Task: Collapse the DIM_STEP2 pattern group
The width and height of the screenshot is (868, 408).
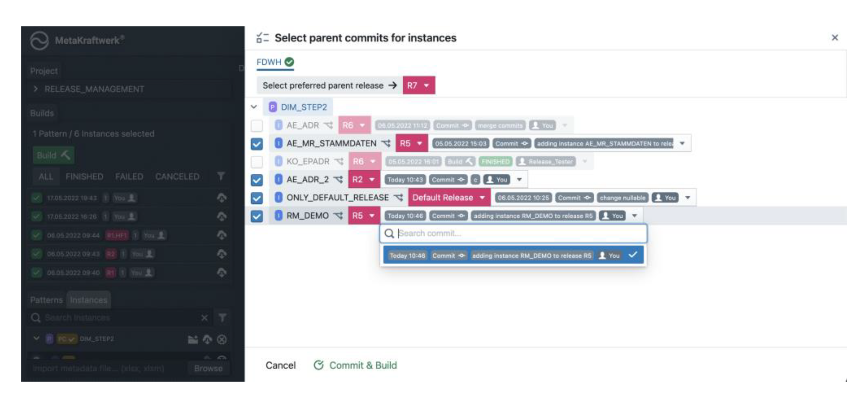Action: click(254, 107)
